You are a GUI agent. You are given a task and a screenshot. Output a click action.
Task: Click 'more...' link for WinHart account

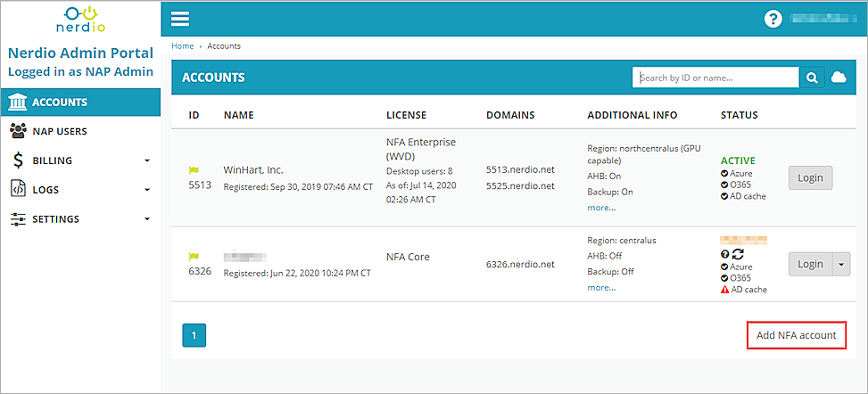tap(601, 208)
